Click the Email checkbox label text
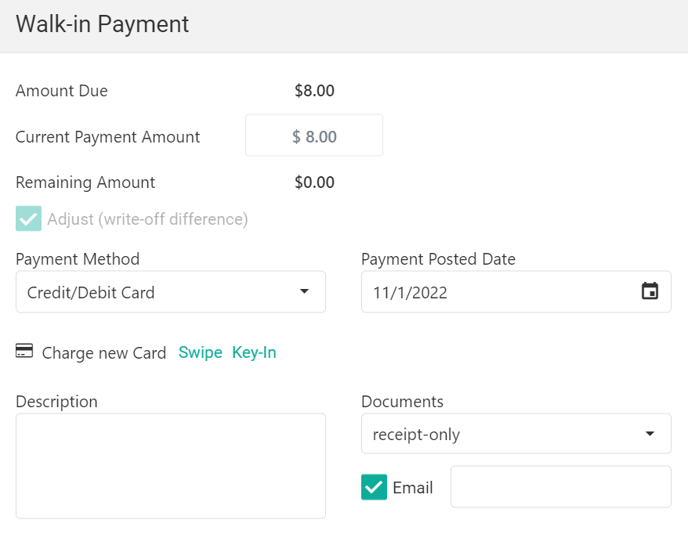The height and width of the screenshot is (556, 688). click(413, 488)
